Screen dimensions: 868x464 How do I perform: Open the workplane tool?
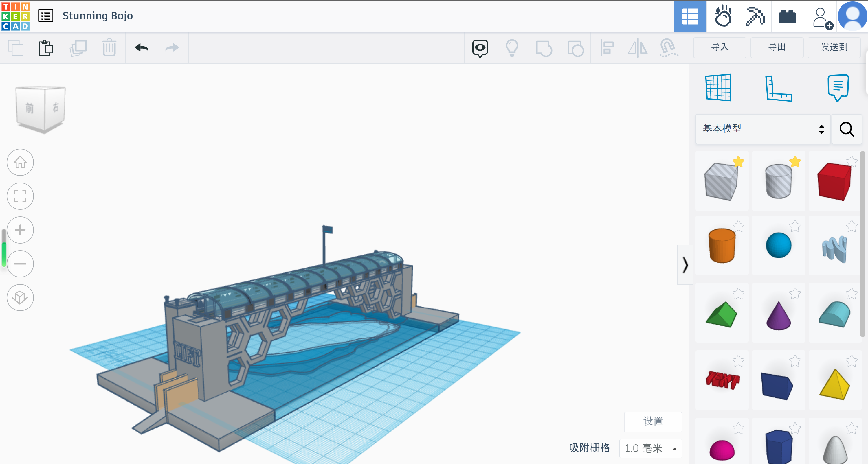pyautogui.click(x=718, y=88)
